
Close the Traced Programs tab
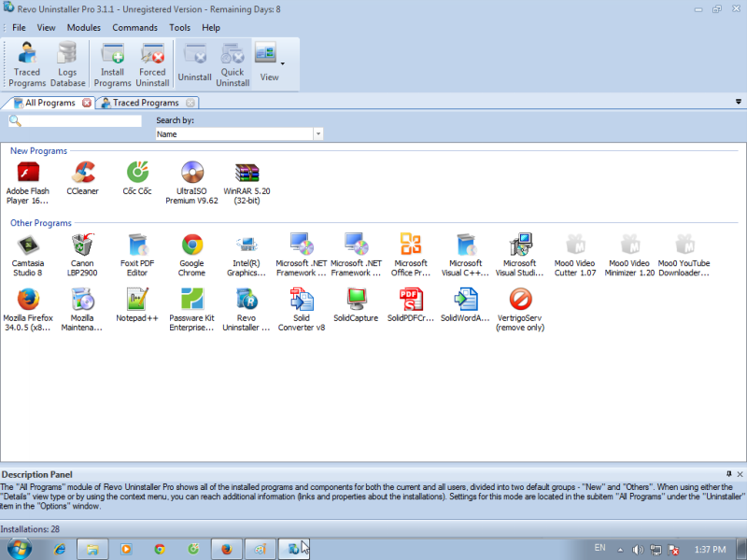click(x=190, y=103)
